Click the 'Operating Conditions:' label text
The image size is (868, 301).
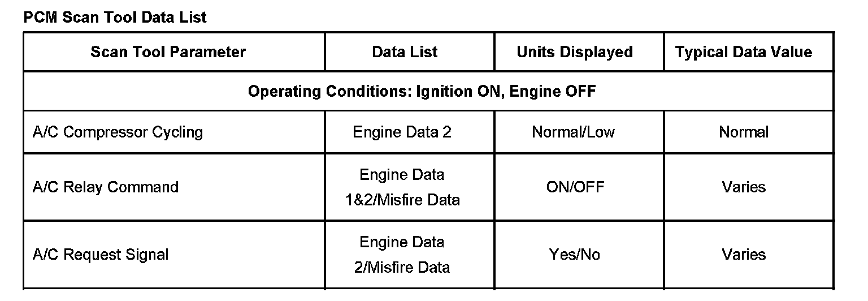click(x=329, y=91)
